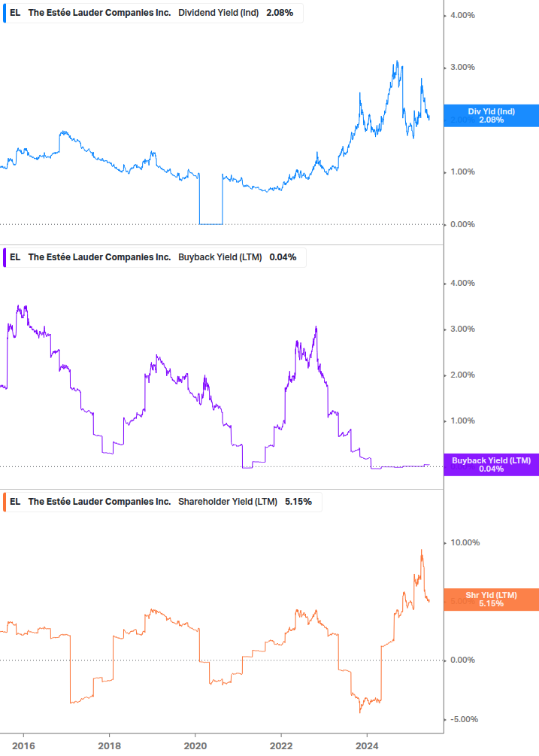Click the 0.00% axis label in dividend chart
This screenshot has width=539, height=756.
pyautogui.click(x=462, y=224)
